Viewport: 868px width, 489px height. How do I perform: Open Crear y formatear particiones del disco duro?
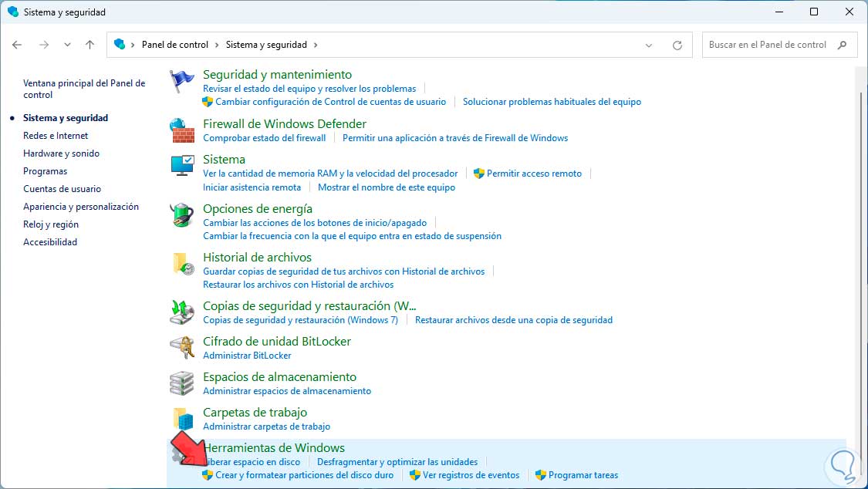click(x=305, y=475)
